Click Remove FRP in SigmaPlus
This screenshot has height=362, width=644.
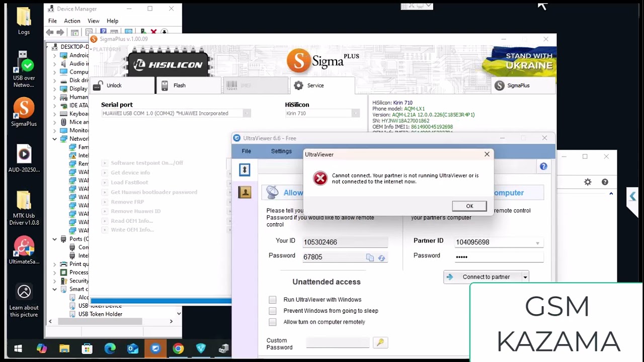coord(127,202)
